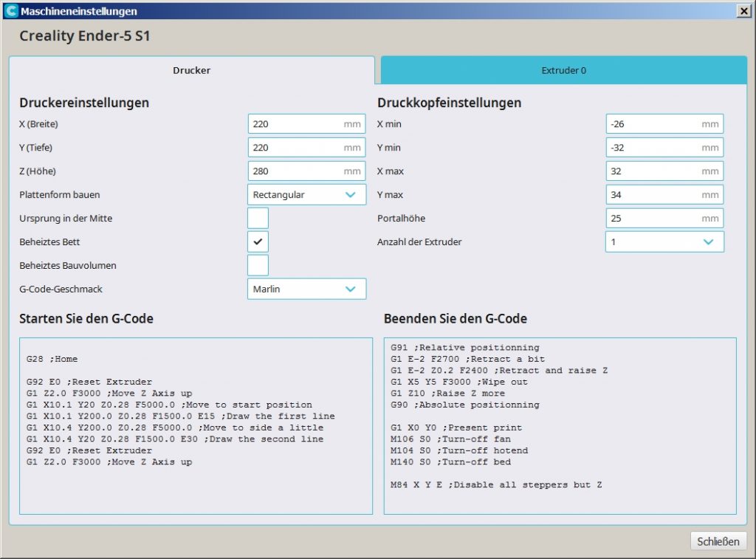Click the Z (Höhe) height field
The image size is (756, 559).
tap(306, 171)
